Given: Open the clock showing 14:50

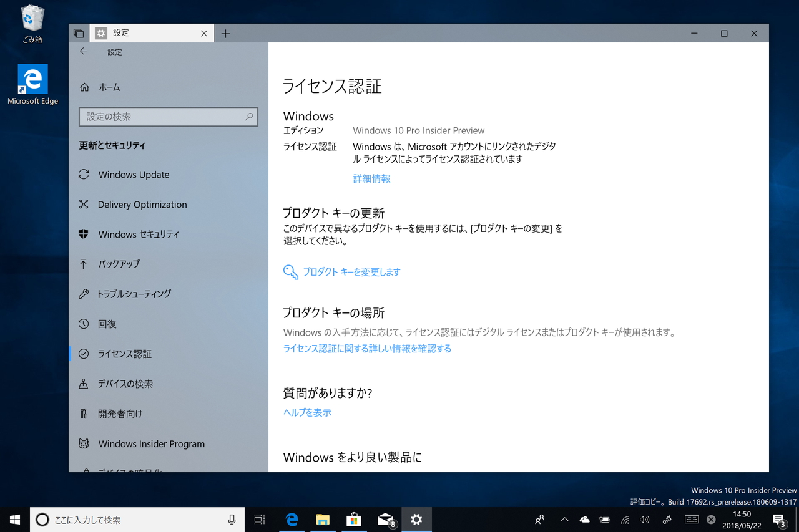Looking at the screenshot, I should 742,520.
